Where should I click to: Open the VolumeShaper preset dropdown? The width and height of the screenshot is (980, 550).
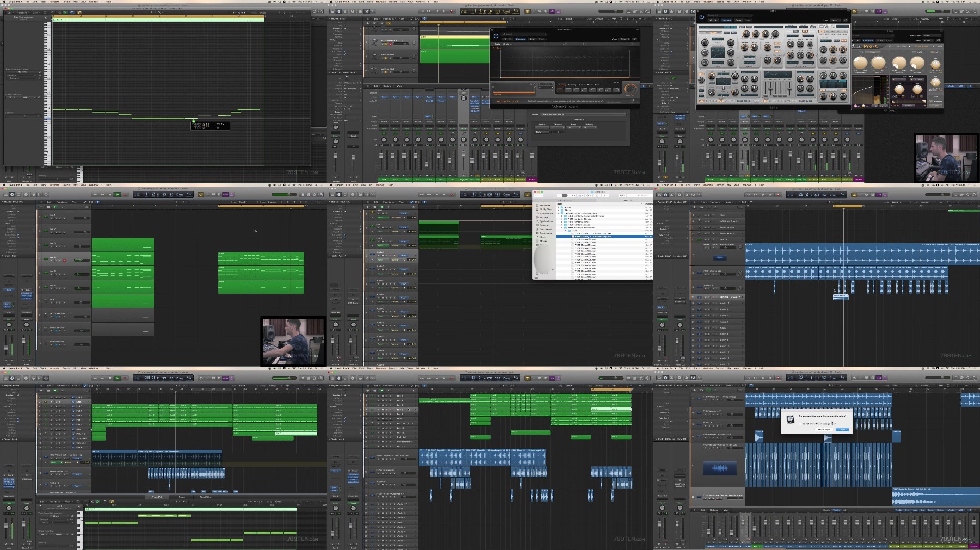pyautogui.click(x=524, y=34)
